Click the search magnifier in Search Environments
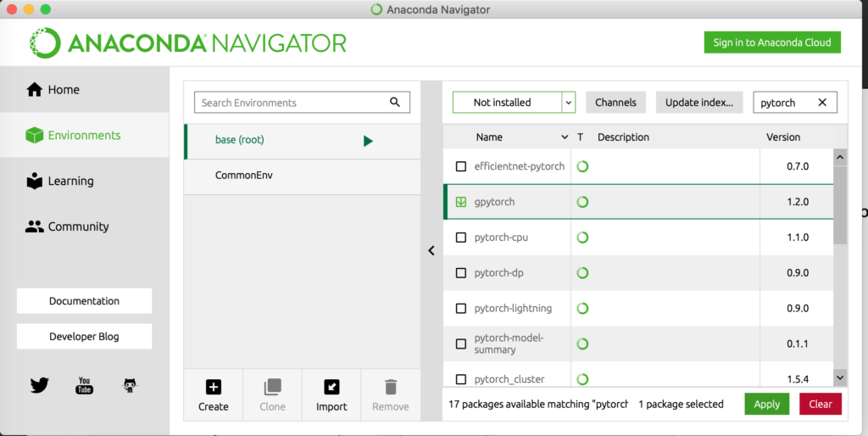This screenshot has width=868, height=436. [x=395, y=102]
